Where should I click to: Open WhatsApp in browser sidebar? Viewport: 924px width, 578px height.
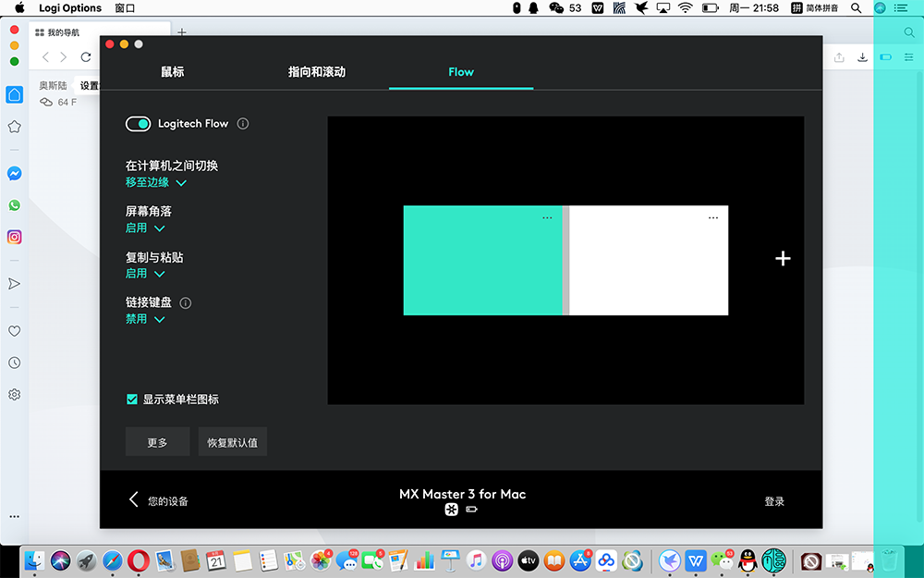tap(15, 205)
